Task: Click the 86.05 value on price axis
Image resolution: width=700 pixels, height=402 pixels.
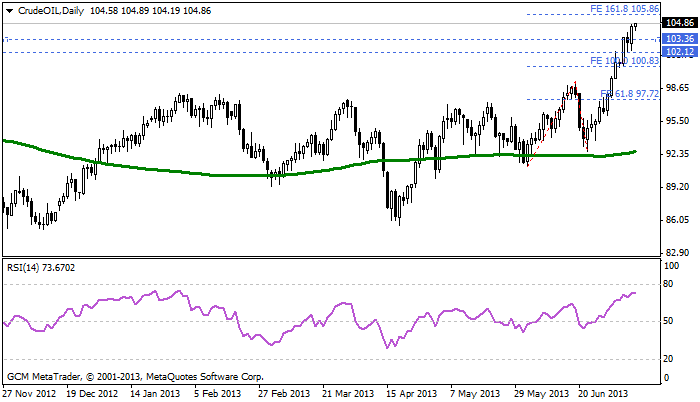Action: (679, 220)
